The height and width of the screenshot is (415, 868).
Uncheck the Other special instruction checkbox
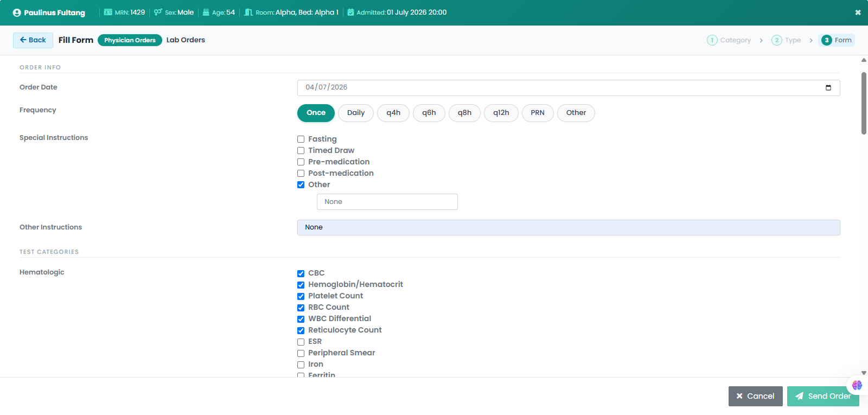(x=301, y=185)
